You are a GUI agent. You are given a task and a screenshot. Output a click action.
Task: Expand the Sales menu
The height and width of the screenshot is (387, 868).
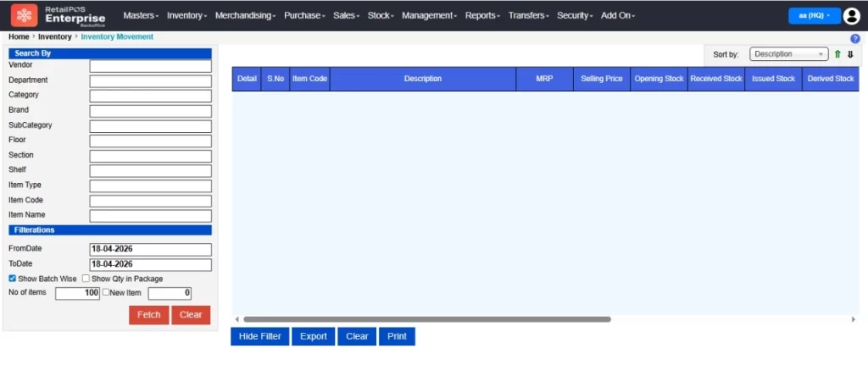point(346,15)
